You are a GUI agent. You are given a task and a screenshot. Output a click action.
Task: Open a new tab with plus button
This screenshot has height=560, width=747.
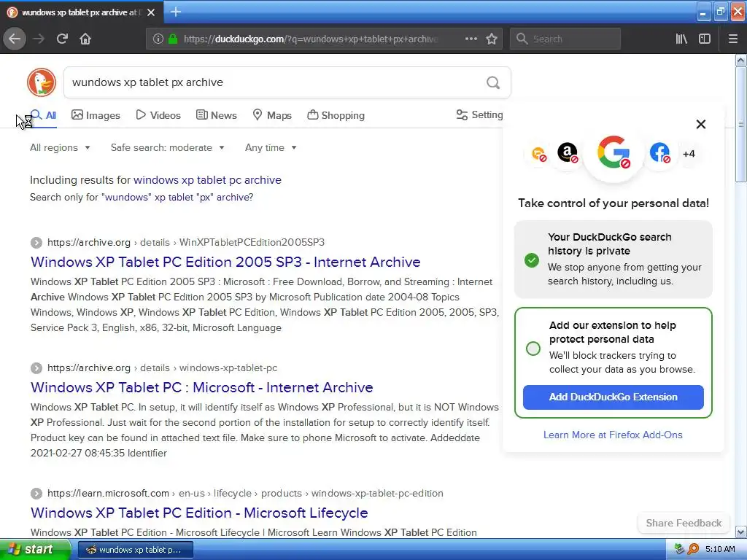pyautogui.click(x=175, y=12)
